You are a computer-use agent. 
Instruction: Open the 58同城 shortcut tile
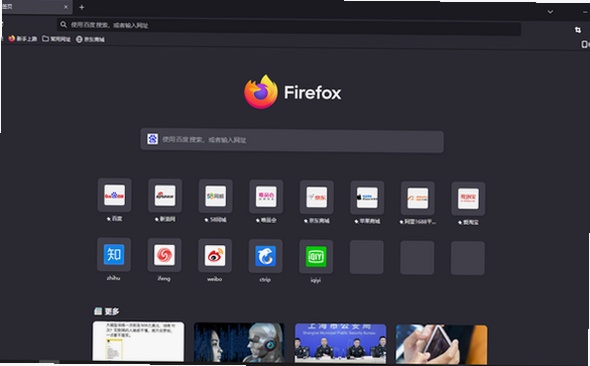click(x=216, y=196)
